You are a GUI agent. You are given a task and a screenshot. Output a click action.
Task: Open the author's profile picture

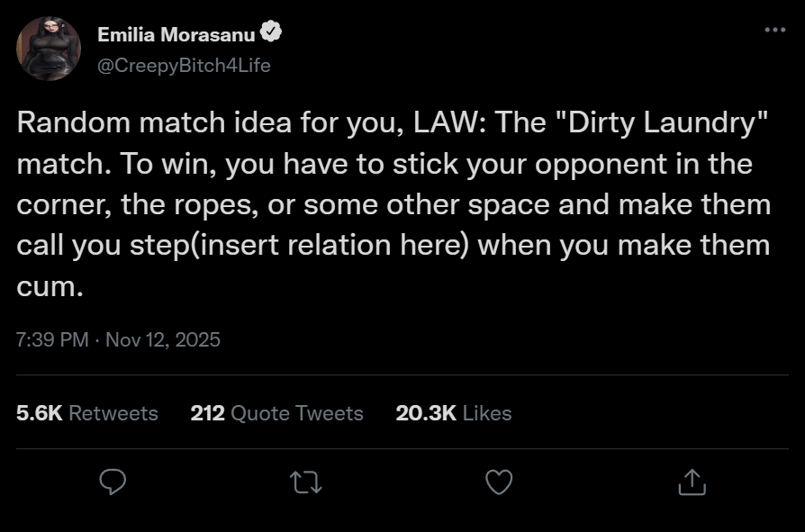click(49, 49)
